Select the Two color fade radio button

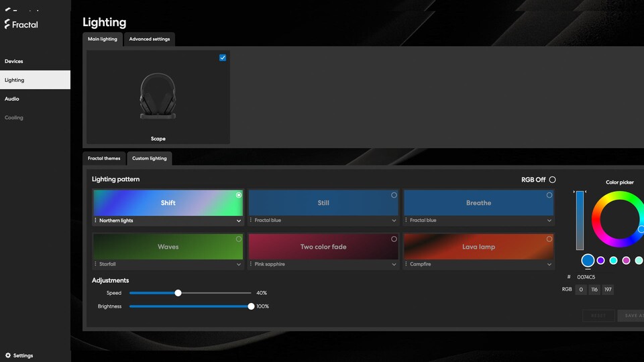point(394,239)
